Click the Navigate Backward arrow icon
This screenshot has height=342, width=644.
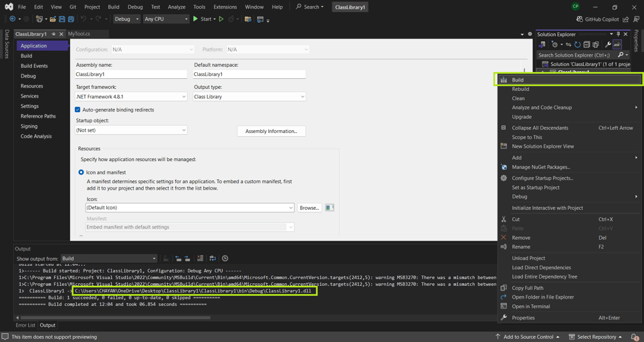tap(13, 19)
